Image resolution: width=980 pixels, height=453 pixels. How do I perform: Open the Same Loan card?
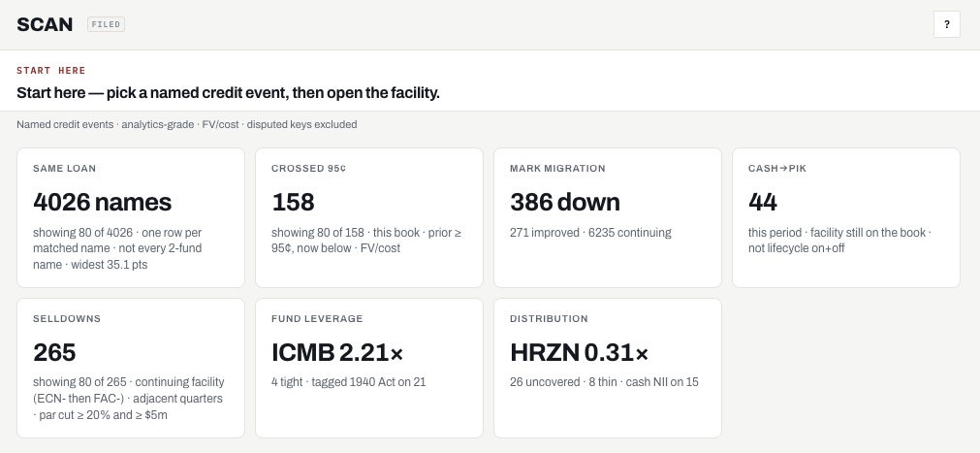(x=131, y=217)
